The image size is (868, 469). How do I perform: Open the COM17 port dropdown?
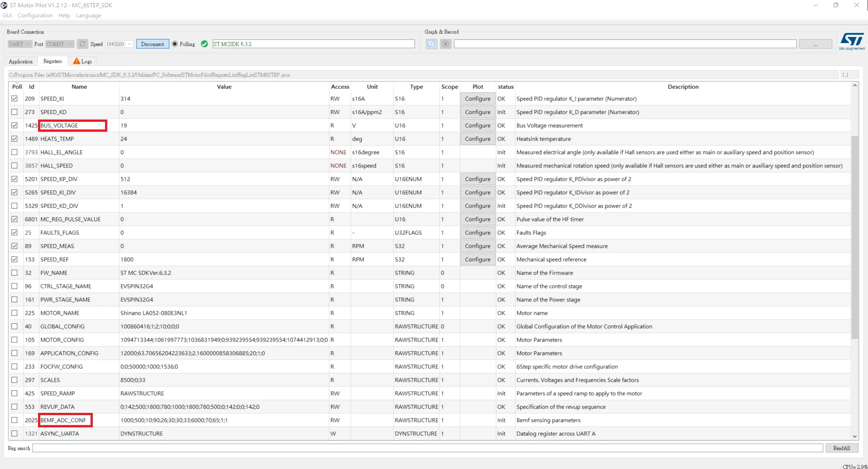60,44
